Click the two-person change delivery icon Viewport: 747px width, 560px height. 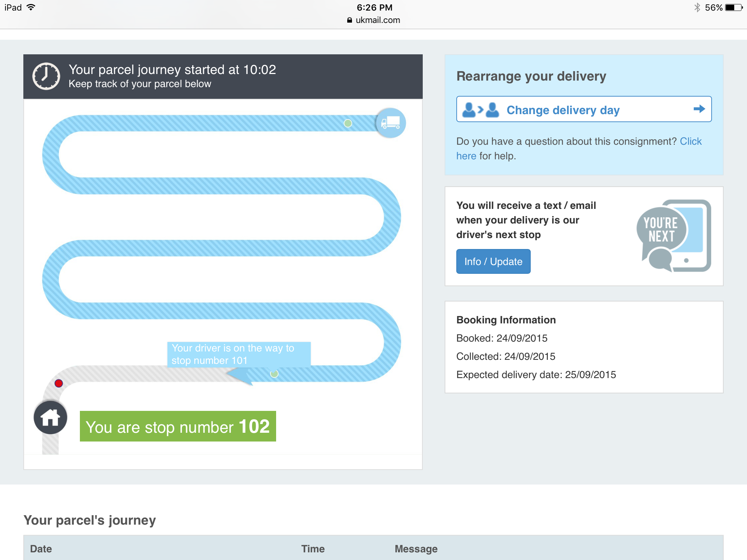480,109
